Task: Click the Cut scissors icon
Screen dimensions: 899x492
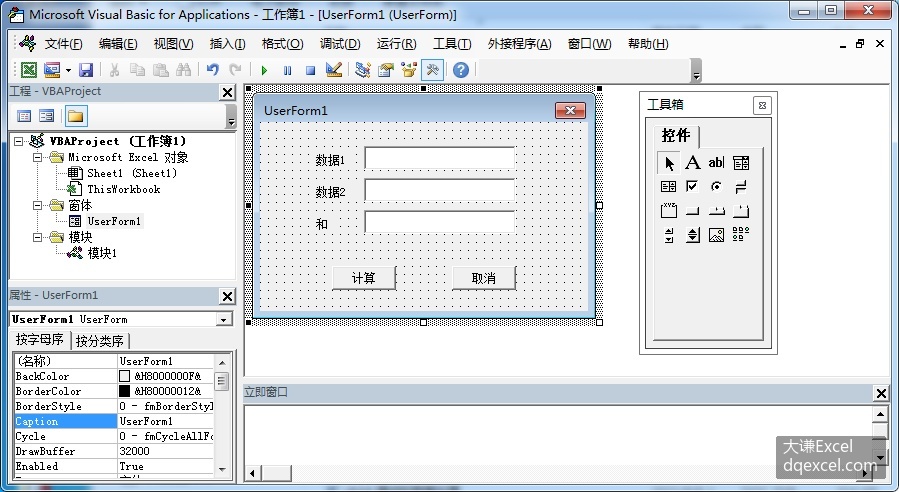Action: (x=114, y=70)
